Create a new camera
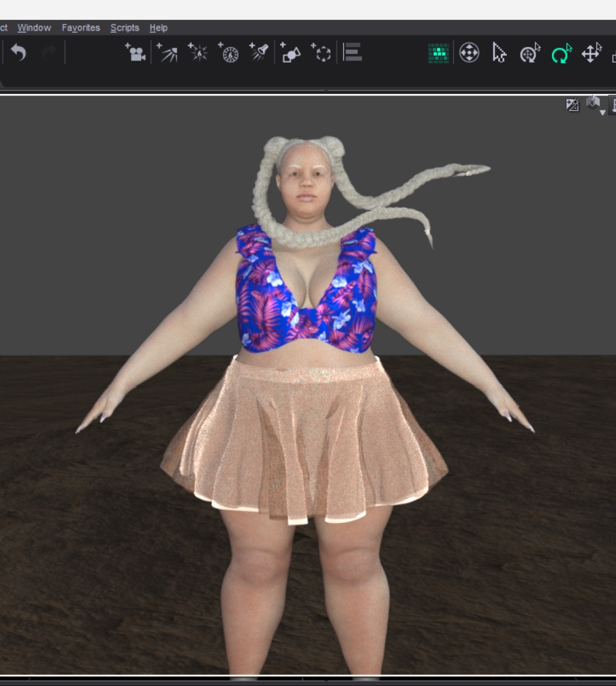Viewport: 616px width, 686px height. [x=136, y=53]
